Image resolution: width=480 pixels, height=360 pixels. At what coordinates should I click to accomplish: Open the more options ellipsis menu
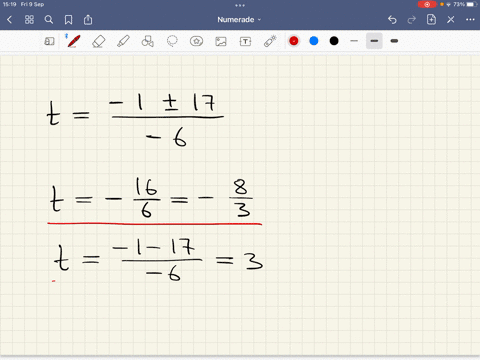tap(470, 20)
